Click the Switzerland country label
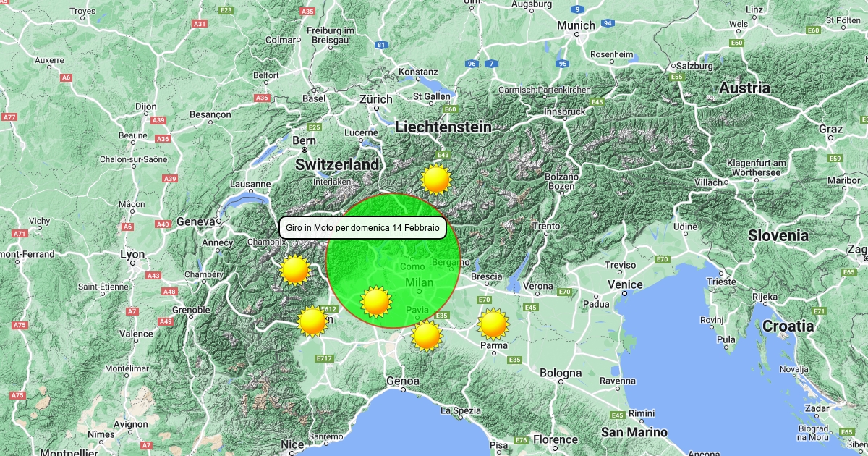This screenshot has width=868, height=456. [337, 165]
